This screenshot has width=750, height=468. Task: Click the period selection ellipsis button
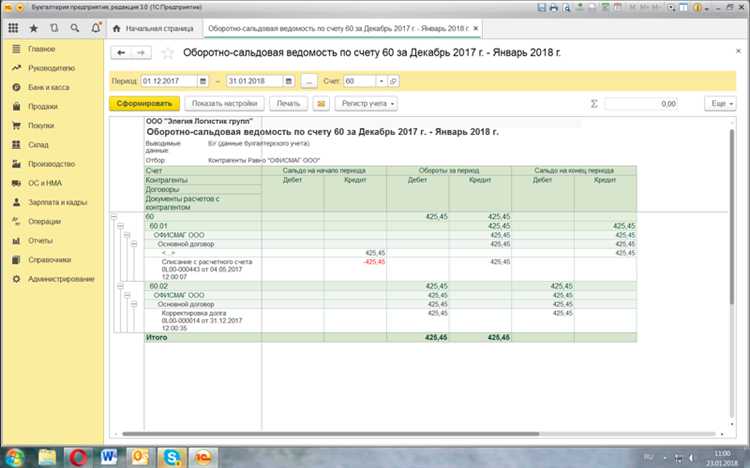coord(309,81)
